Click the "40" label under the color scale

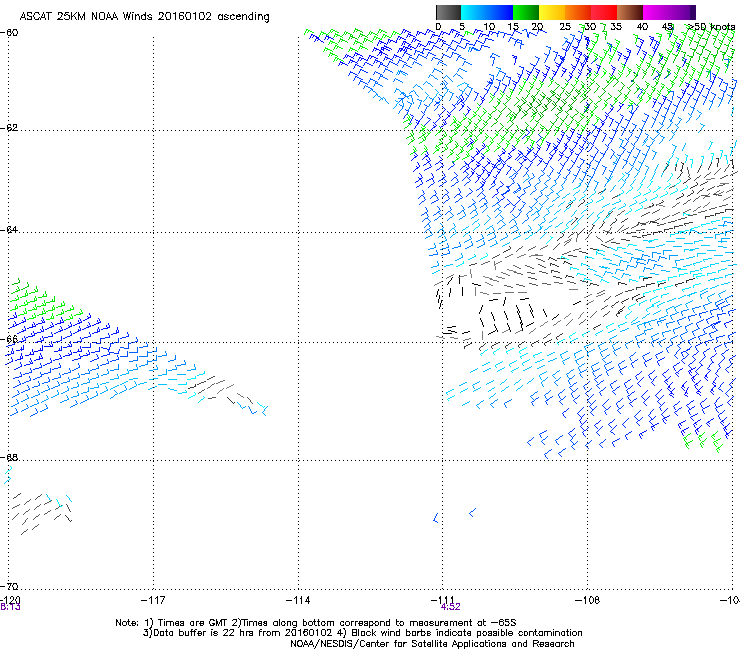pyautogui.click(x=642, y=27)
